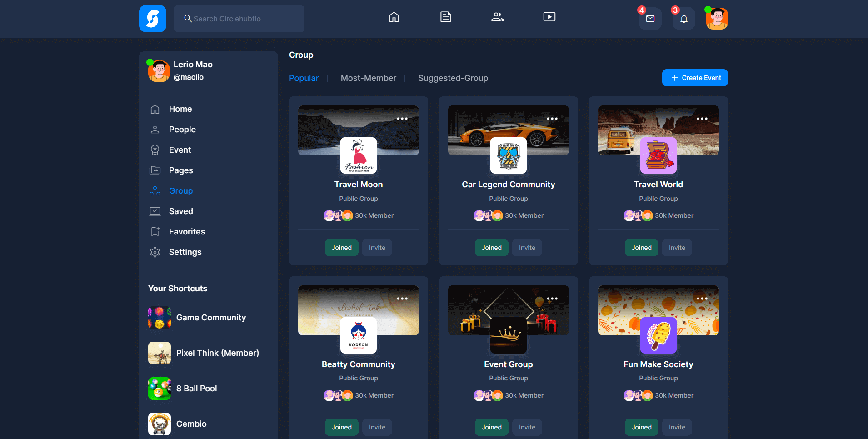
Task: Click Invite on Event Group card
Action: click(x=527, y=427)
